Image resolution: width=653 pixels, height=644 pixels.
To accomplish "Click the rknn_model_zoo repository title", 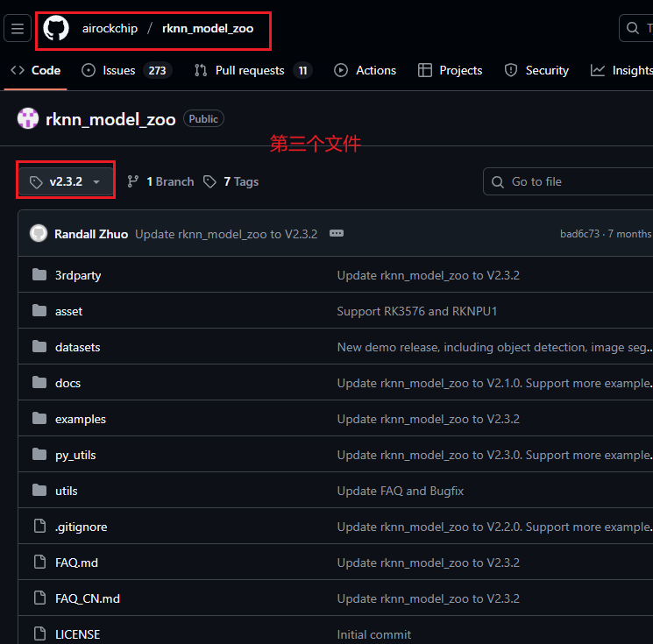I will pyautogui.click(x=110, y=119).
